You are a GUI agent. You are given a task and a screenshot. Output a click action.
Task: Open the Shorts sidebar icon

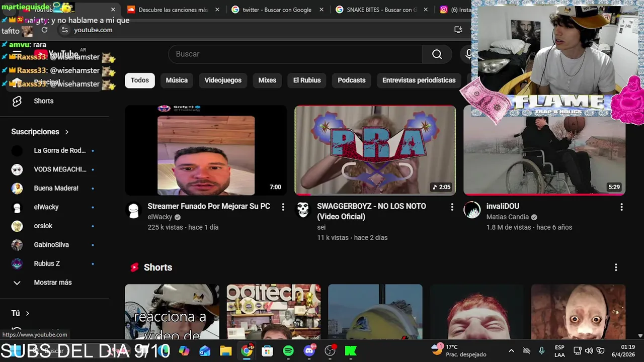(x=17, y=101)
